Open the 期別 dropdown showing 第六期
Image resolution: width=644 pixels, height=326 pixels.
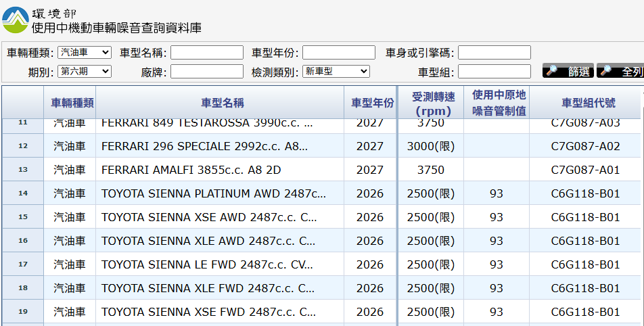point(84,72)
